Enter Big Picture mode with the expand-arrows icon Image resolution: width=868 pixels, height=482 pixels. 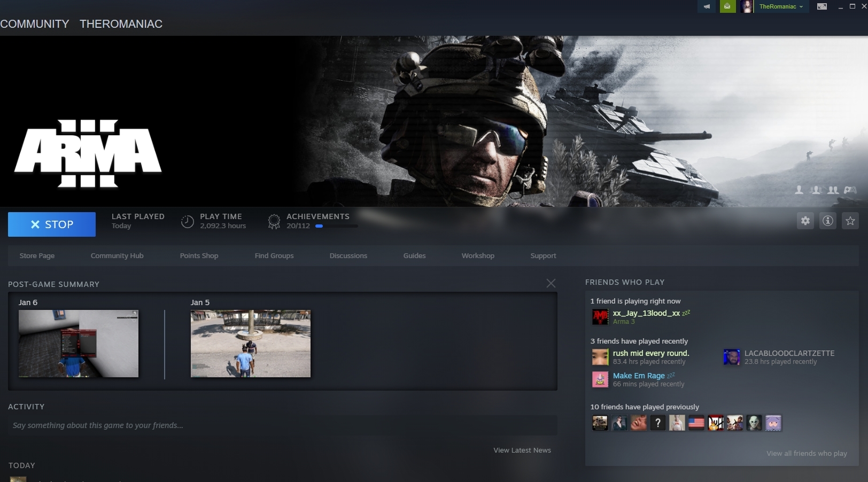click(822, 6)
